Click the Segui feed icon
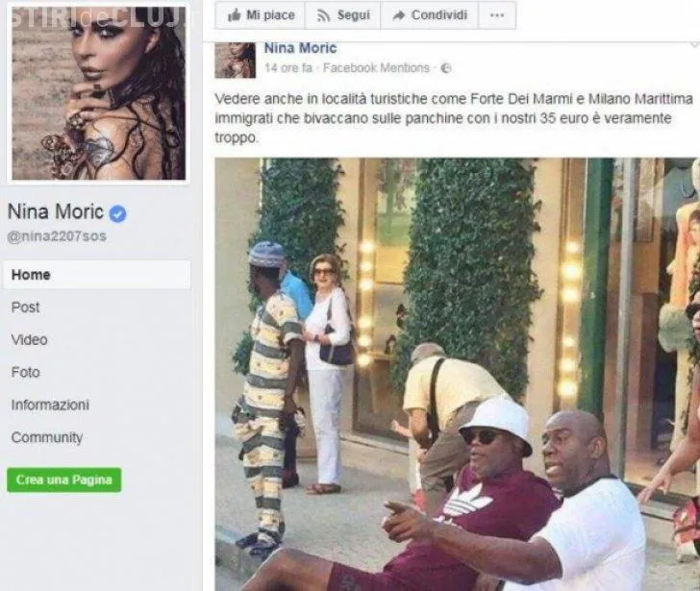 point(323,16)
